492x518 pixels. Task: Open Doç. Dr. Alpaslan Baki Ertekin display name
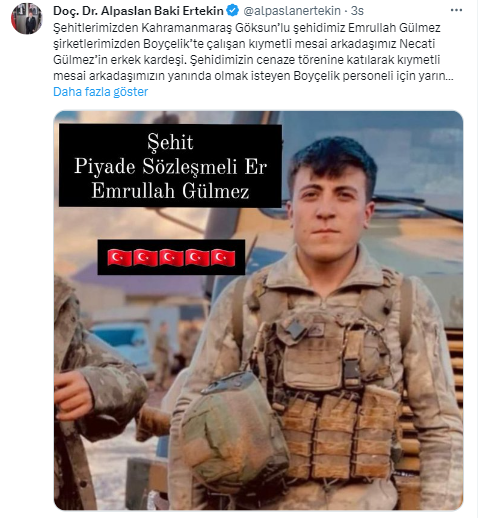138,11
